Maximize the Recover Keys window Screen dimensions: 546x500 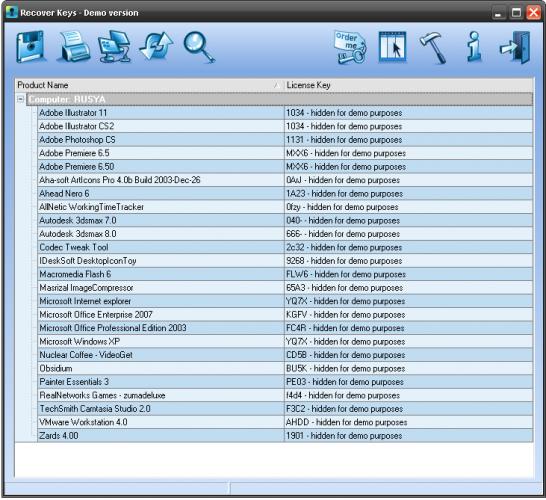tap(516, 13)
